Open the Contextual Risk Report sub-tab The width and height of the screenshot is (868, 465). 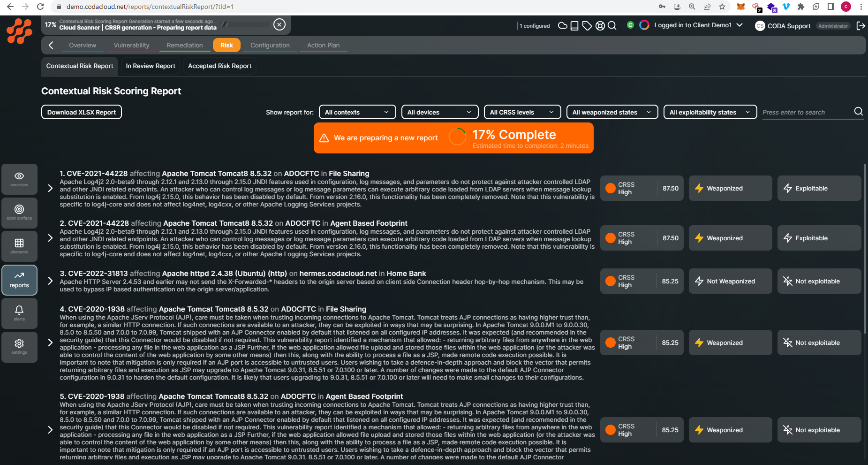coord(80,66)
